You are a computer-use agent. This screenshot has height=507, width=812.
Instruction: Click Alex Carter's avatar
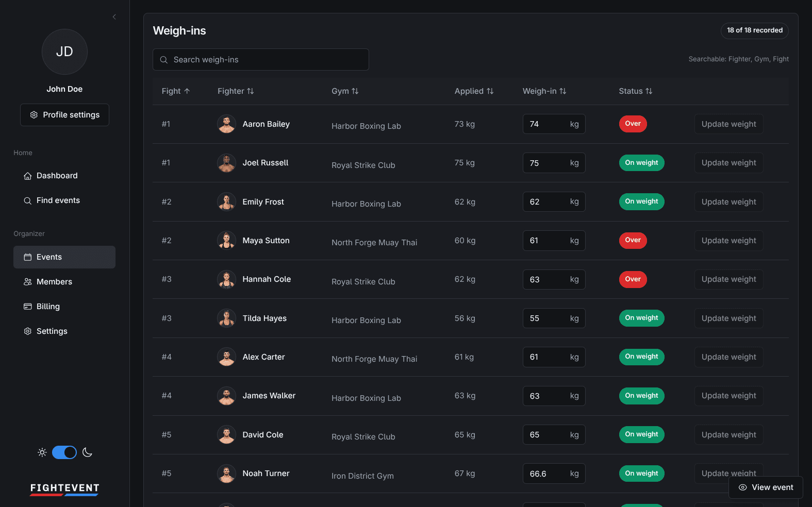click(x=226, y=357)
